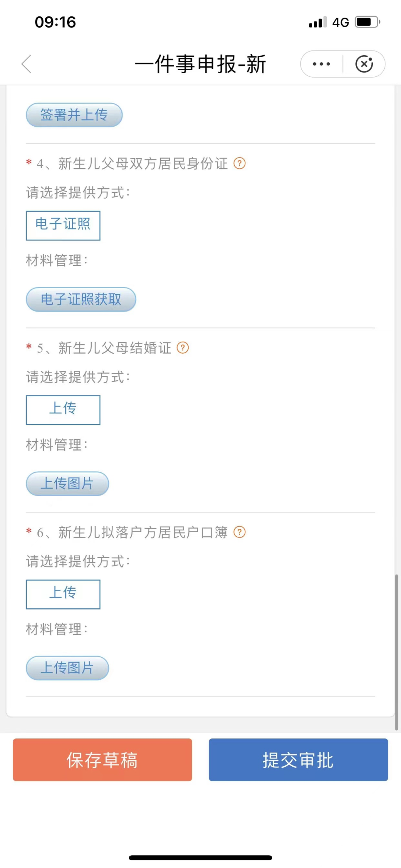Image resolution: width=401 pixels, height=868 pixels.
Task: Click the 签署并上传 button
Action: [74, 115]
